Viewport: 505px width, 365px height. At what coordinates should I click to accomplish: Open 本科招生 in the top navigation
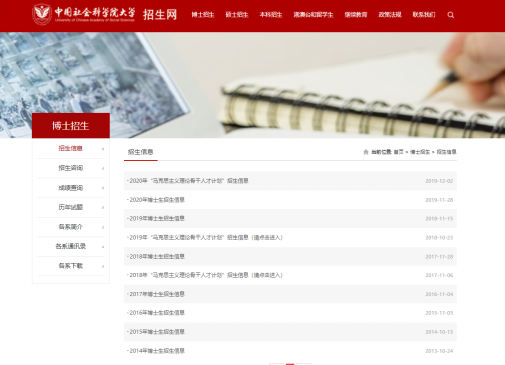pyautogui.click(x=271, y=15)
